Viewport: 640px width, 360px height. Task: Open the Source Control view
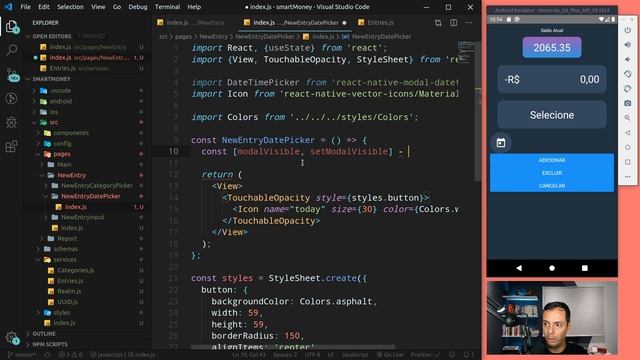click(x=12, y=75)
